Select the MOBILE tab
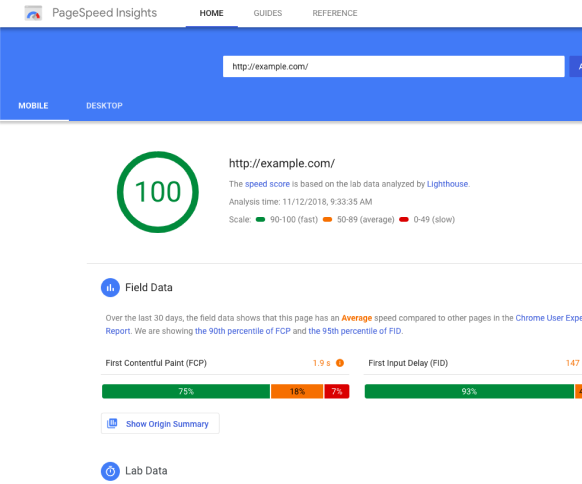The height and width of the screenshot is (484, 582). click(33, 106)
